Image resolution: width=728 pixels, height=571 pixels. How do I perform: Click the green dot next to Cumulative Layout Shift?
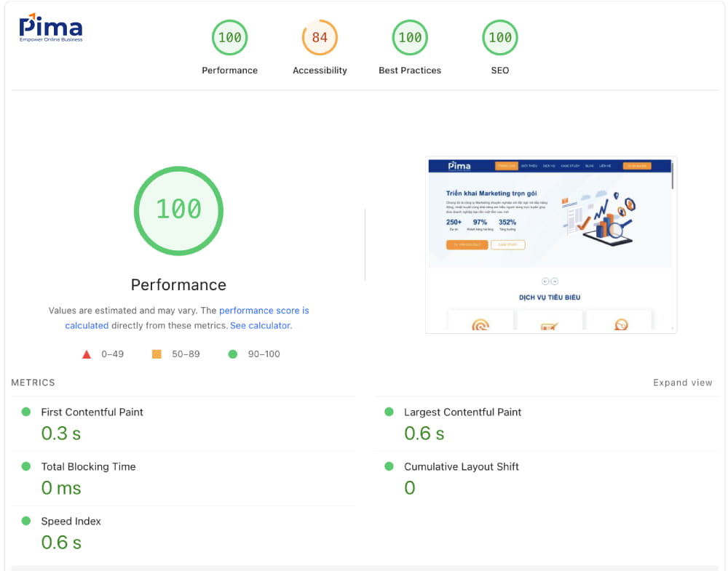click(389, 466)
